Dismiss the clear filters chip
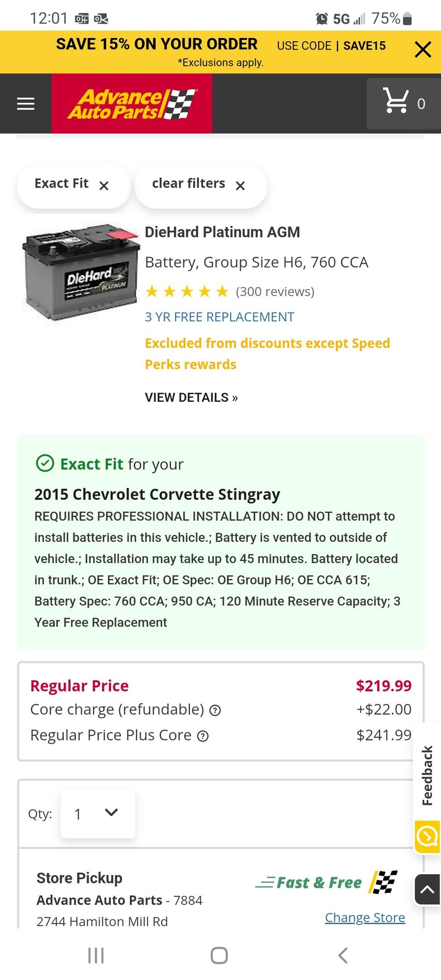This screenshot has height=980, width=441. (240, 186)
